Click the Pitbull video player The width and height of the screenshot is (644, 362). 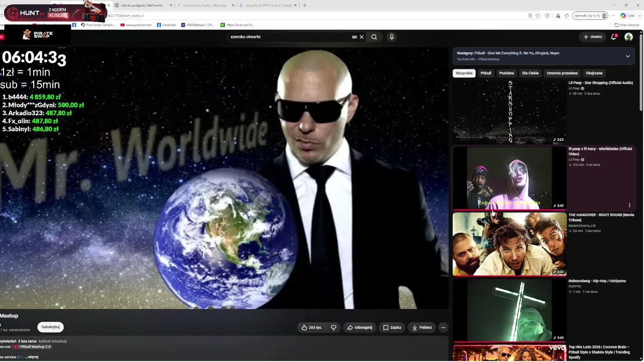pyautogui.click(x=224, y=178)
